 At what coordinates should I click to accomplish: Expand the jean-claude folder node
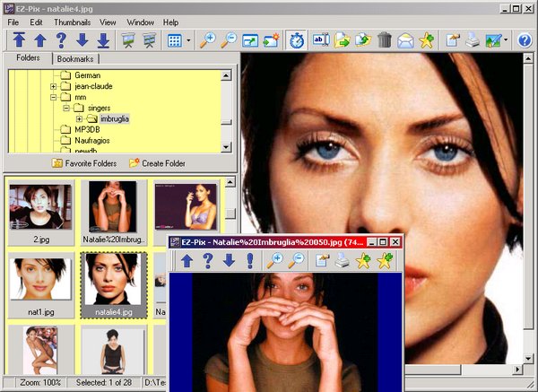pyautogui.click(x=54, y=86)
